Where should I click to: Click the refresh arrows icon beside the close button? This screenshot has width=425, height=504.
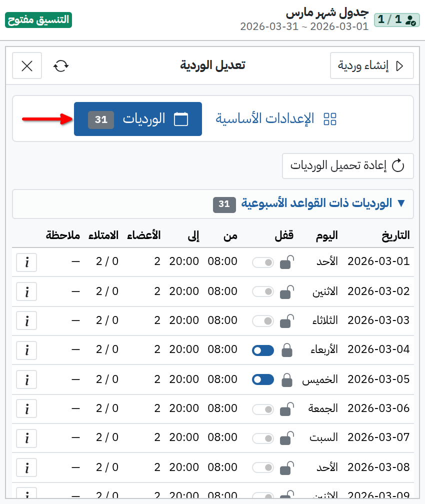pos(61,66)
